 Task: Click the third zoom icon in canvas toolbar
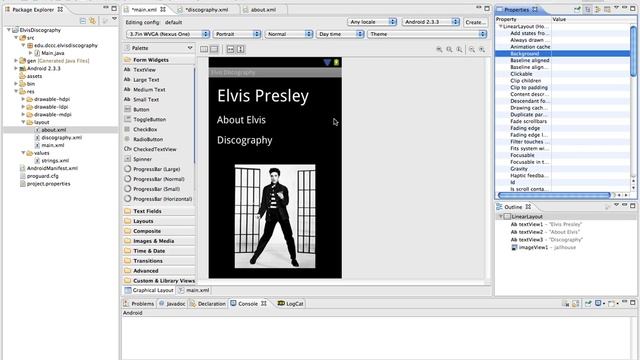[460, 49]
